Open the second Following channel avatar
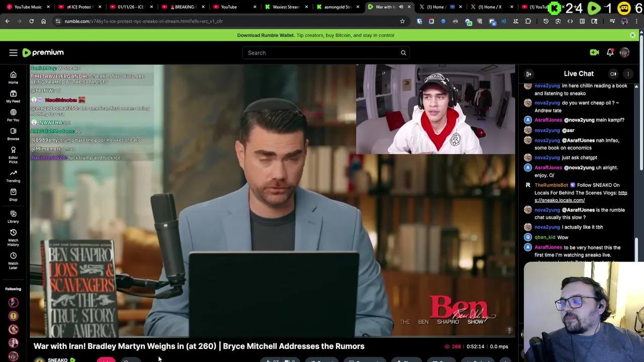644x362 pixels. [13, 316]
